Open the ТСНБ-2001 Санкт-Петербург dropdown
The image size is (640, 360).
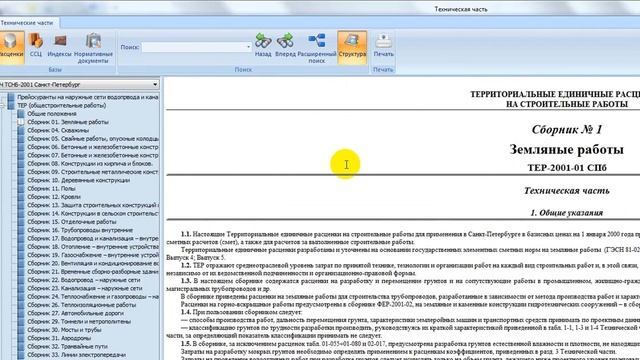pos(155,84)
